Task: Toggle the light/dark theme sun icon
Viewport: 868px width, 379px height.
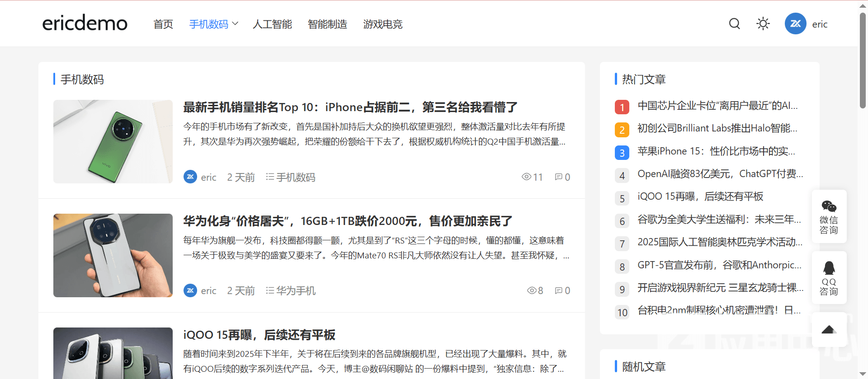Action: pyautogui.click(x=763, y=23)
